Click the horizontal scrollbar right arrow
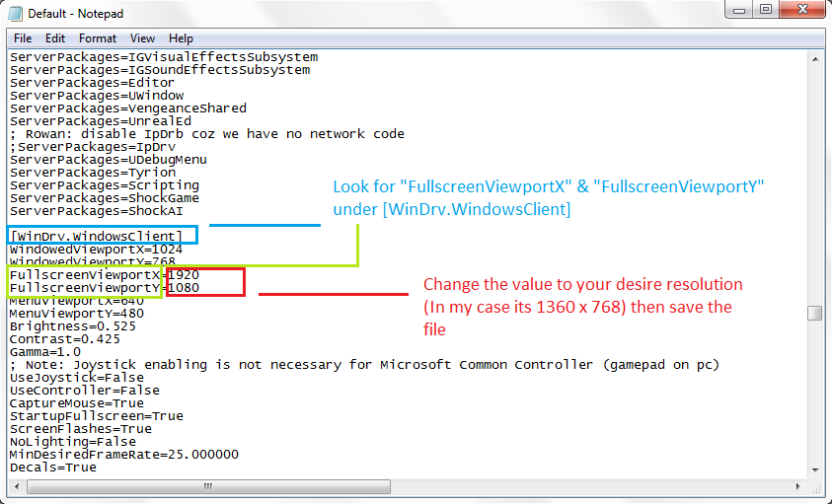Image resolution: width=832 pixels, height=504 pixels. (798, 486)
